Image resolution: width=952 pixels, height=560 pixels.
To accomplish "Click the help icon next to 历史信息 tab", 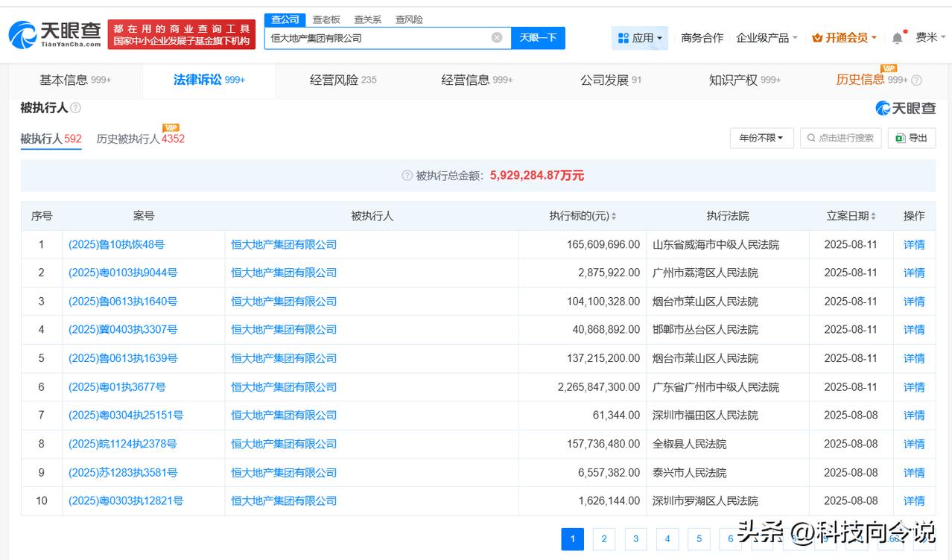I will 916,80.
